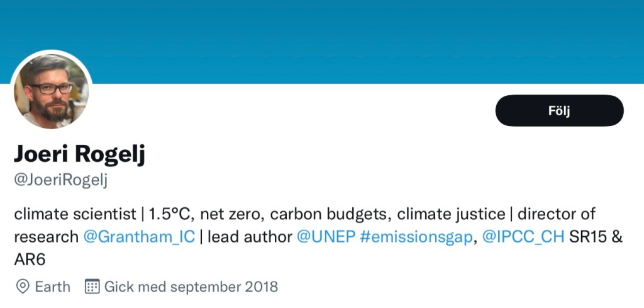This screenshot has height=308, width=644.
Task: Click the AR6 text ending the bio
Action: point(30,260)
